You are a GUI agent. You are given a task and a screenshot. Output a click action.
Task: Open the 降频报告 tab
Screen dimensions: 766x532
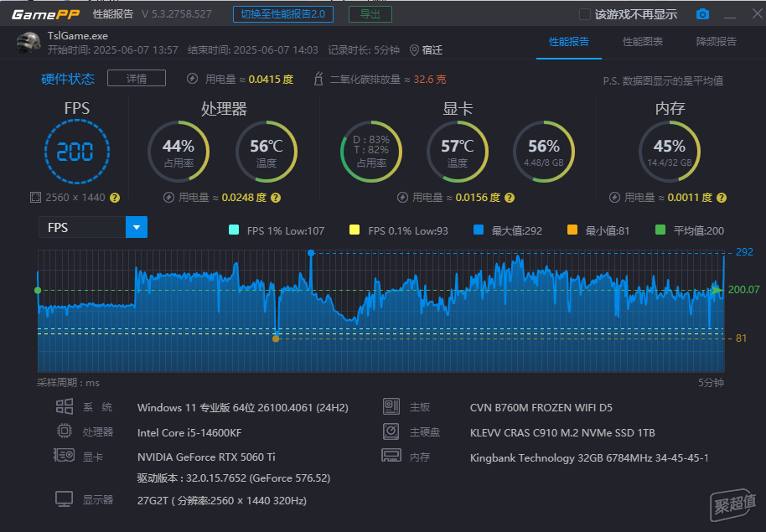click(717, 42)
